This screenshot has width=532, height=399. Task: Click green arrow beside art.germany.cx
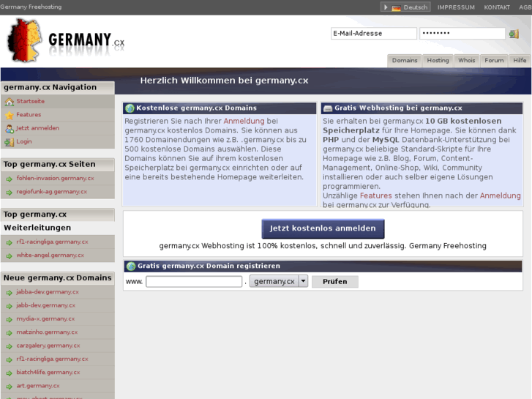tap(10, 386)
